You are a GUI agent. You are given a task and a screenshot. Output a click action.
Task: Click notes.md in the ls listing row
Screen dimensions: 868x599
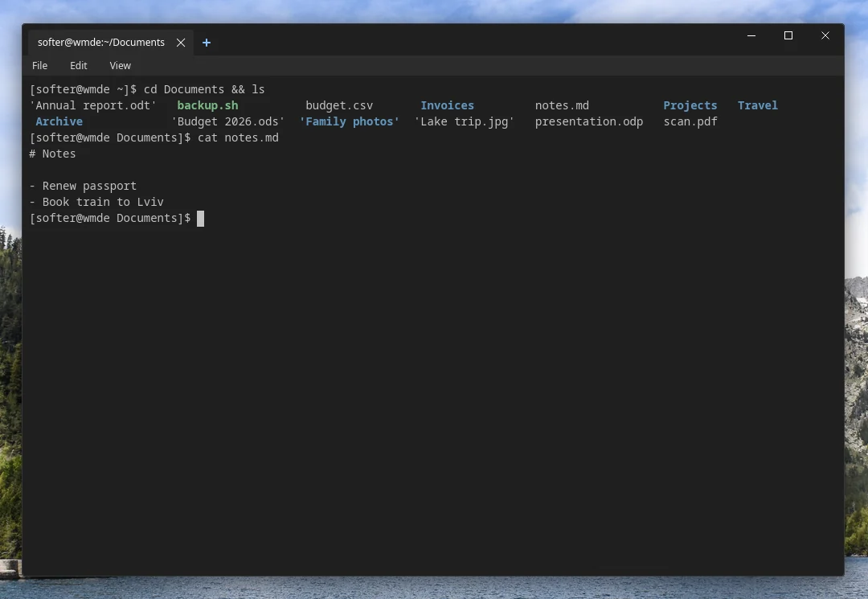click(x=562, y=105)
